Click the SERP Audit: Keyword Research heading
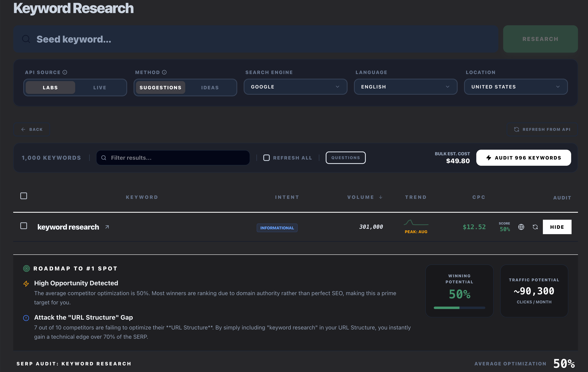This screenshot has width=588, height=372. click(x=74, y=364)
